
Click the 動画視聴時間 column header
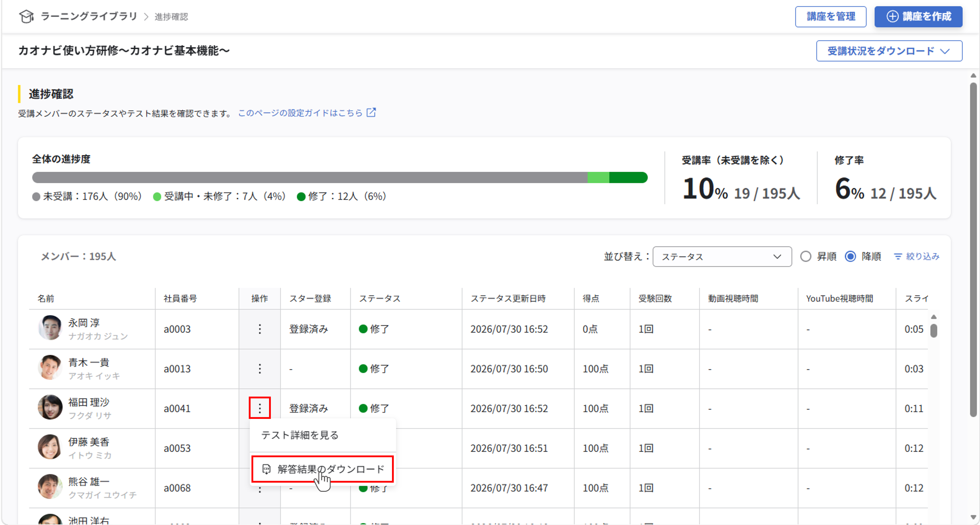[733, 299]
